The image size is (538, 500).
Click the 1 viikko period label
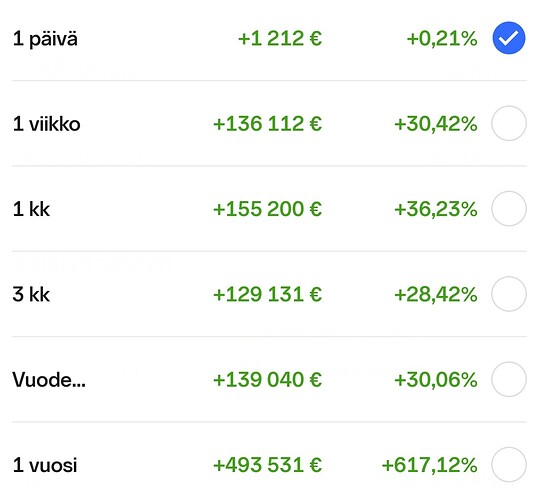click(x=47, y=124)
